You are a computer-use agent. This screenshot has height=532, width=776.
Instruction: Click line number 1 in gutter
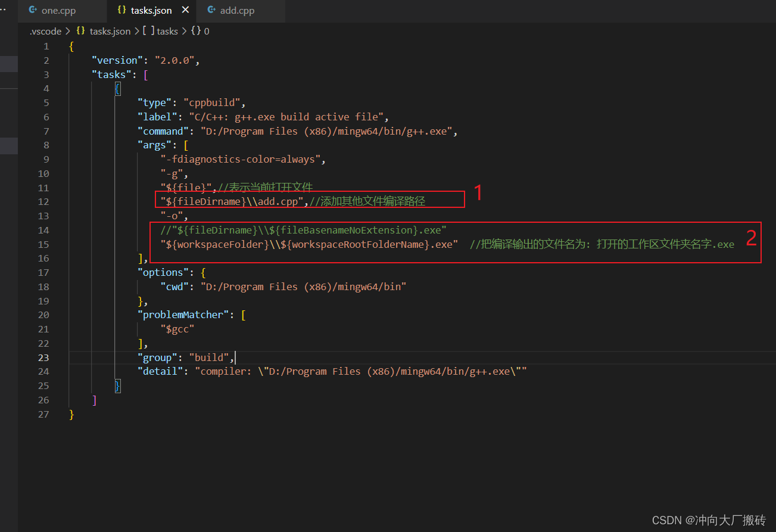point(46,46)
